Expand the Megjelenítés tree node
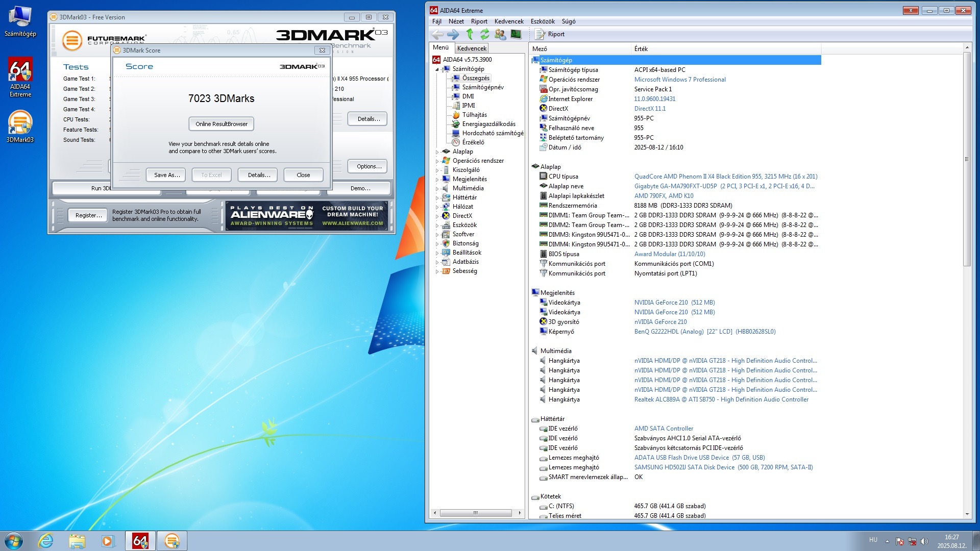 point(437,180)
